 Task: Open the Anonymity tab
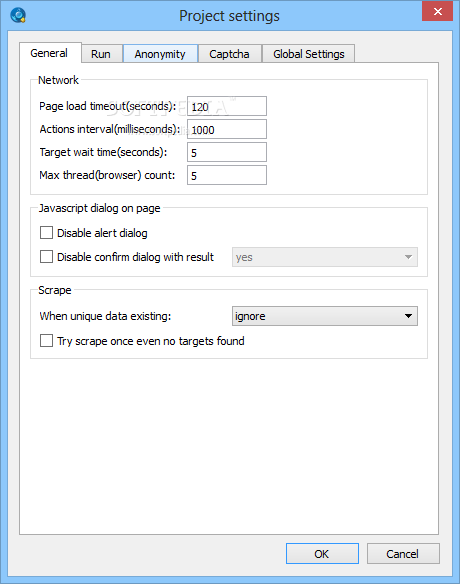[x=160, y=54]
